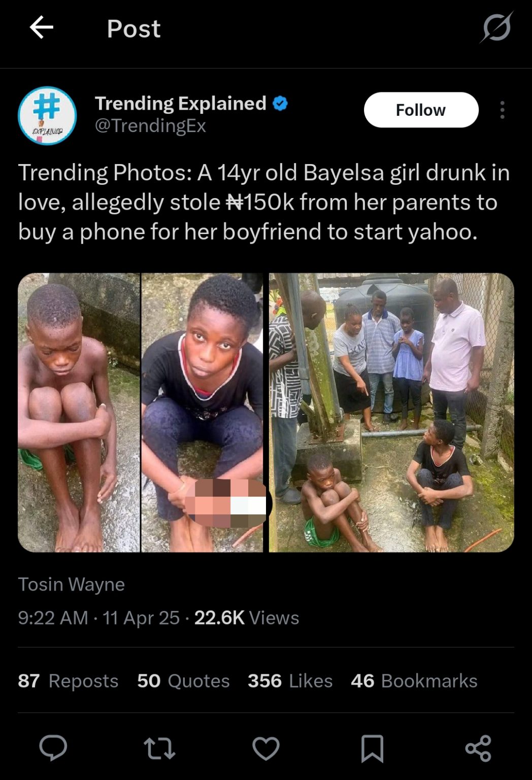Follow the Trending Explained account

[x=421, y=110]
